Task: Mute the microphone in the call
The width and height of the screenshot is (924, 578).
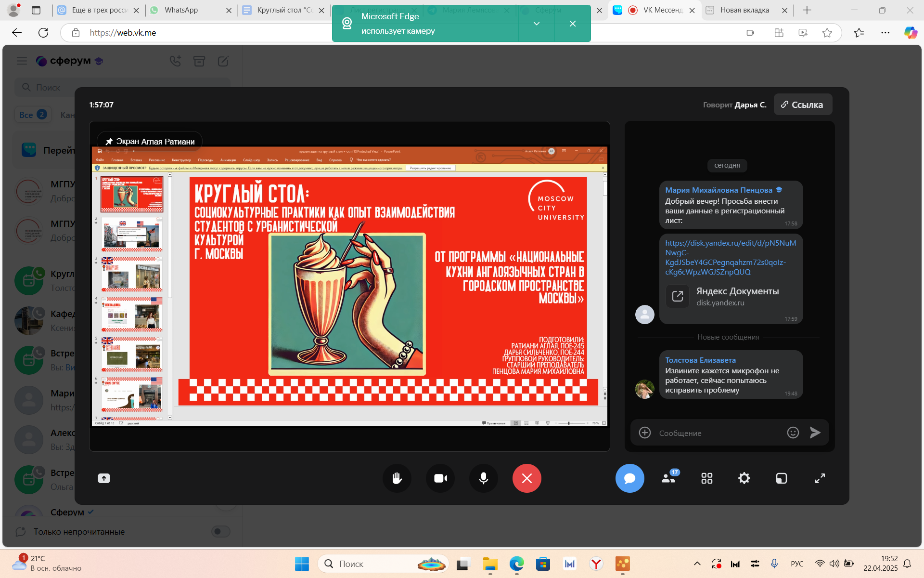Action: click(x=483, y=478)
